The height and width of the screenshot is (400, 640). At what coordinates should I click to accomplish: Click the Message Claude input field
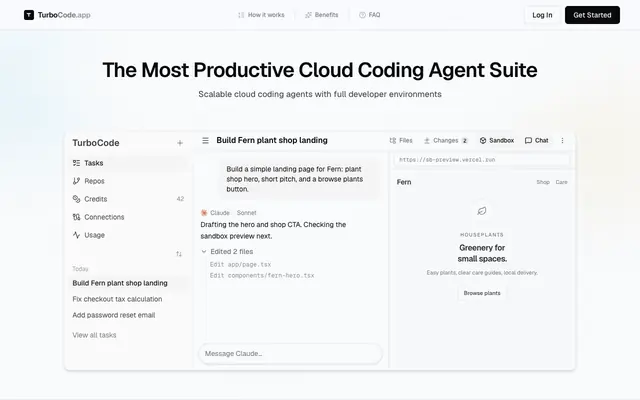pos(291,353)
